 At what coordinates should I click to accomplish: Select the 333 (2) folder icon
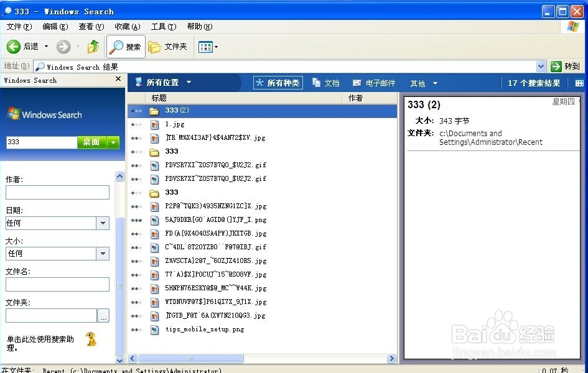click(x=154, y=111)
